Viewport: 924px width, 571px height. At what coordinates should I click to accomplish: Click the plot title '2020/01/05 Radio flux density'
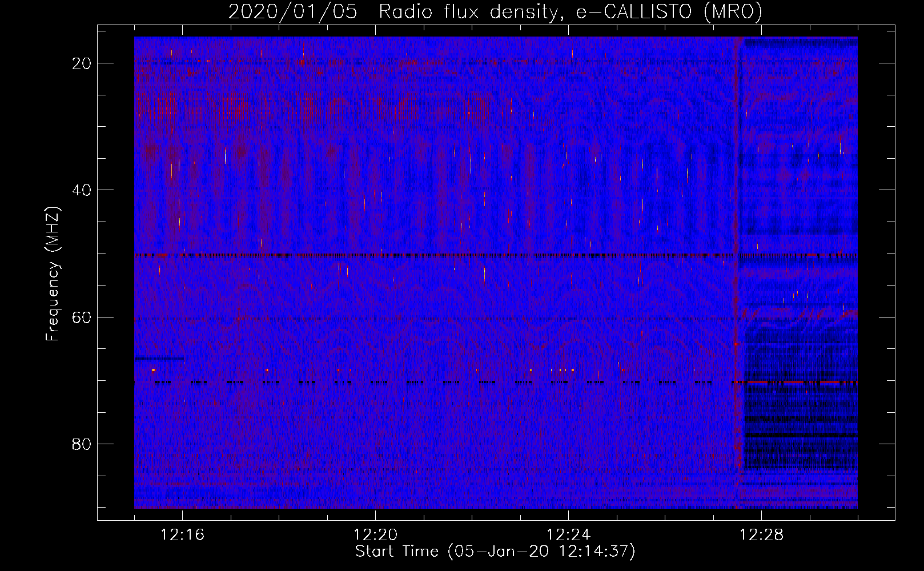click(496, 12)
